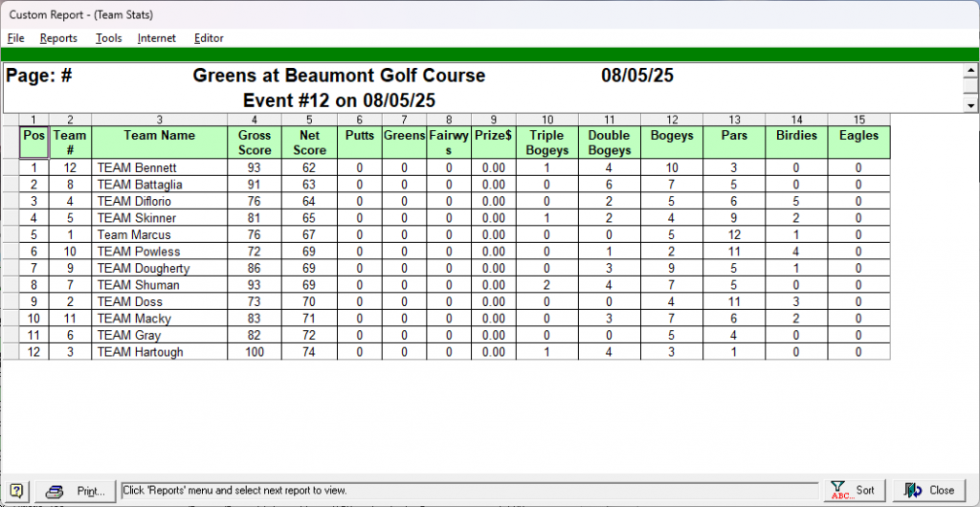The image size is (980, 507).
Task: Click the help question mark icon
Action: coord(16,491)
